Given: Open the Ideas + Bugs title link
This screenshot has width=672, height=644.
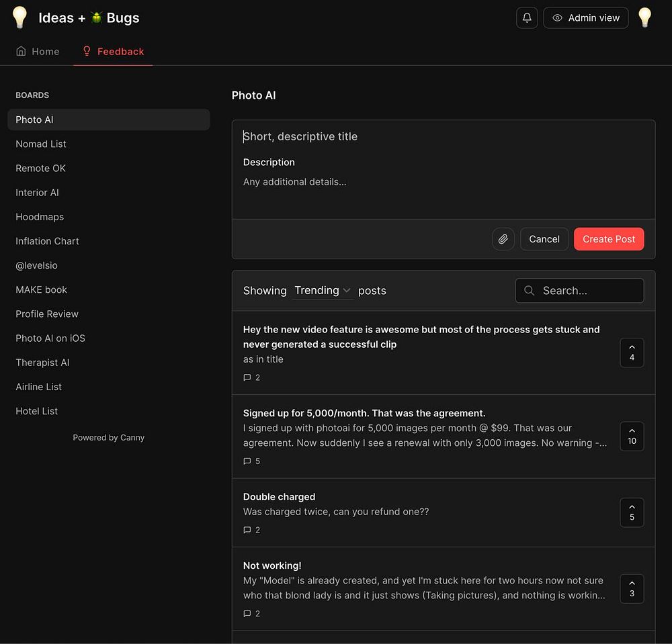Looking at the screenshot, I should (89, 17).
